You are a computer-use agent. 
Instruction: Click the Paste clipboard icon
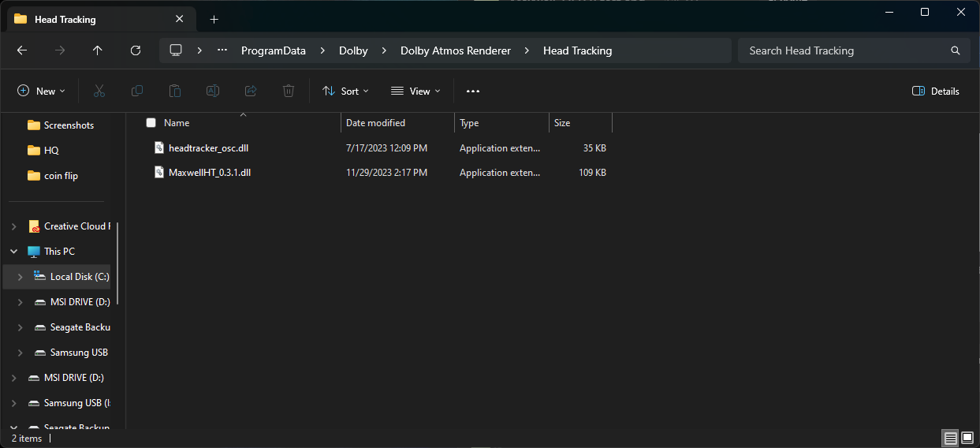point(175,91)
